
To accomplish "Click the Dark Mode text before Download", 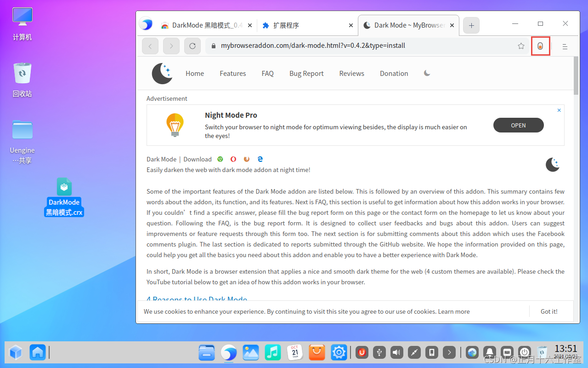I will click(161, 159).
